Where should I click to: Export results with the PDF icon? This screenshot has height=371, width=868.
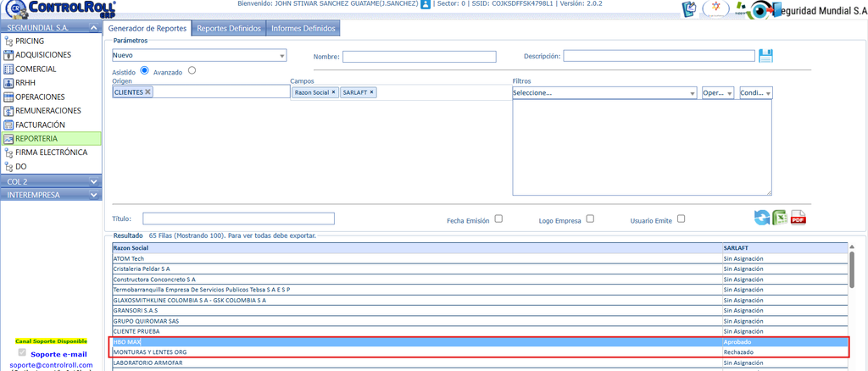(x=798, y=218)
